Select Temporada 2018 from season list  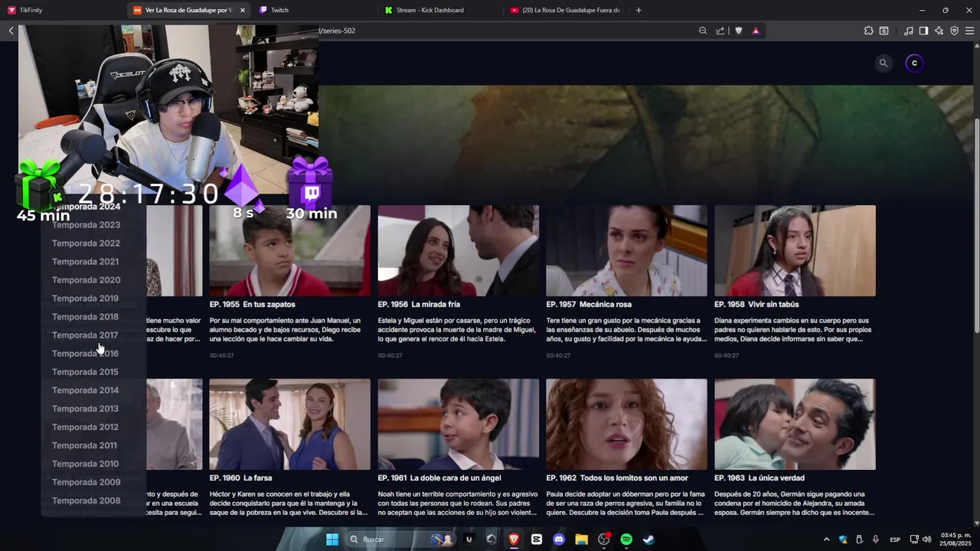pos(86,317)
